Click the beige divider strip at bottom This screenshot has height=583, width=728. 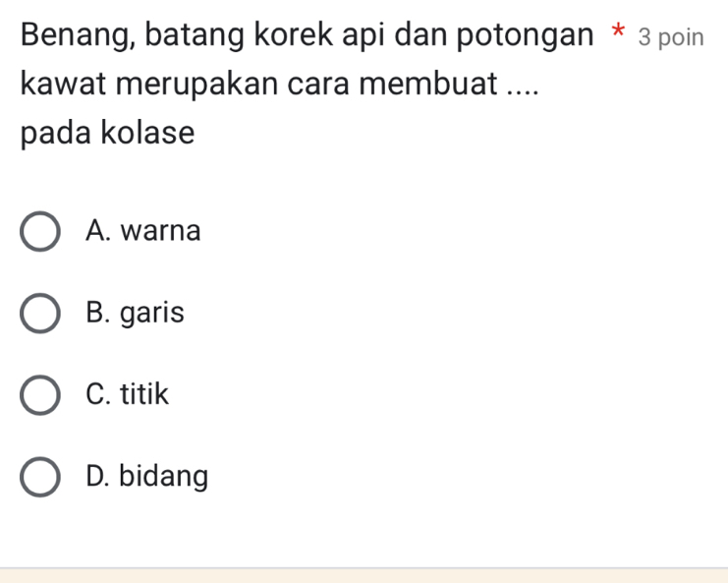(x=364, y=575)
